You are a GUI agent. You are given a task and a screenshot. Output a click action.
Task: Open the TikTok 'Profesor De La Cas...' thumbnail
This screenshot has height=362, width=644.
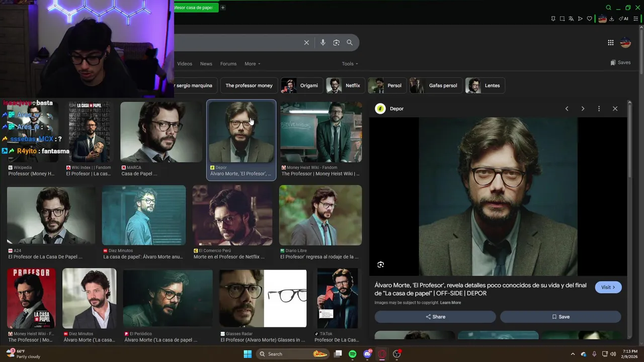(337, 299)
